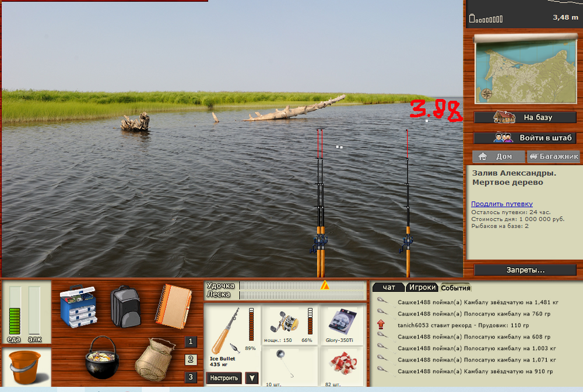This screenshot has height=392, width=583.
Task: Select the crab meat bait slot
Action: click(x=343, y=365)
